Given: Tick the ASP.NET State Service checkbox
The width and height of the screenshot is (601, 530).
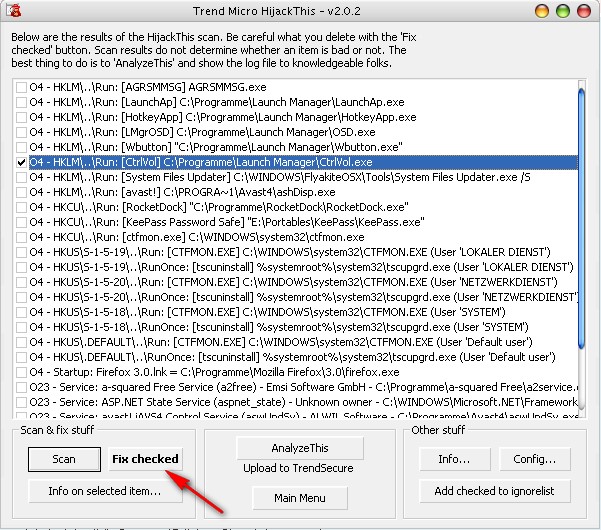Looking at the screenshot, I should coord(21,402).
